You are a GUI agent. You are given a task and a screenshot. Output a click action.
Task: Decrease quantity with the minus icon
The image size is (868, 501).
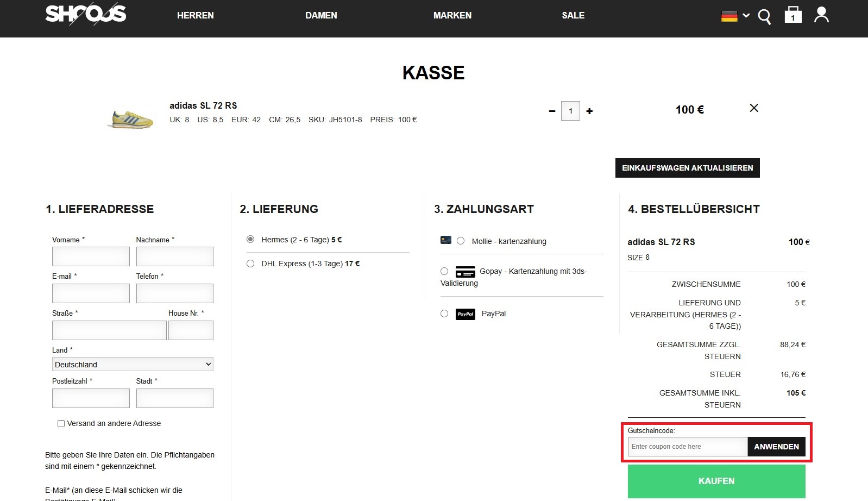tap(552, 111)
